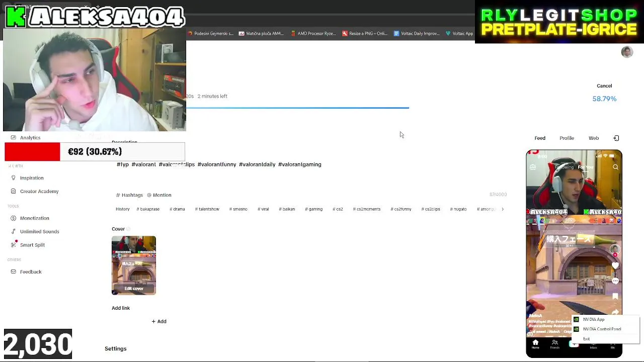Add the #cs2moments hashtag suggestion
644x362 pixels.
(367, 209)
